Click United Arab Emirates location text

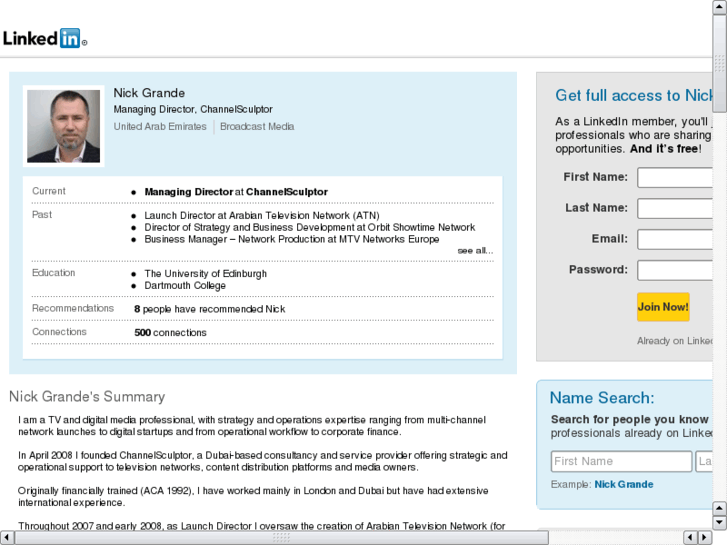point(160,126)
